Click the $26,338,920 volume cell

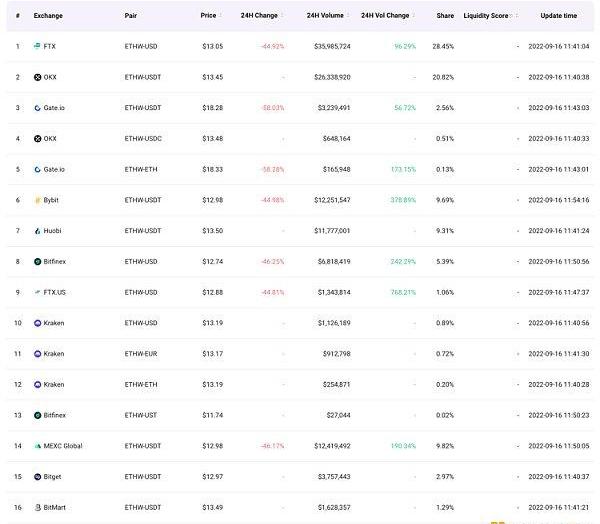click(332, 77)
